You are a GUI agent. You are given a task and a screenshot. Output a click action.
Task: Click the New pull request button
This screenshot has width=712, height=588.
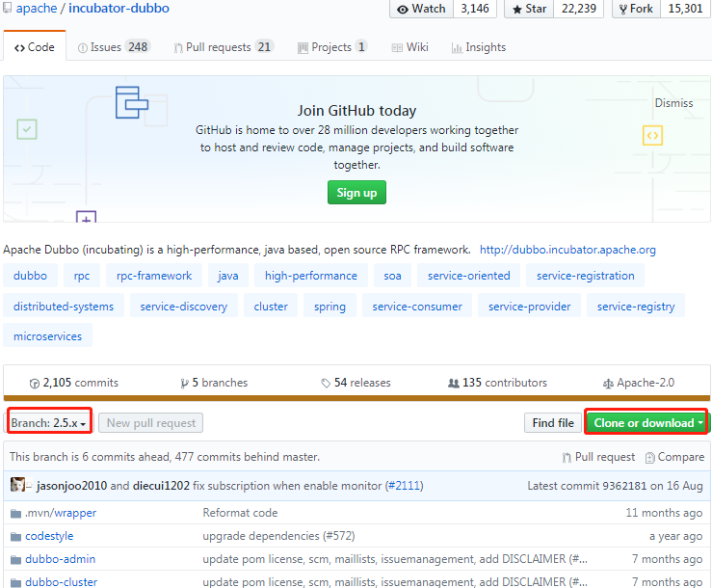point(150,422)
